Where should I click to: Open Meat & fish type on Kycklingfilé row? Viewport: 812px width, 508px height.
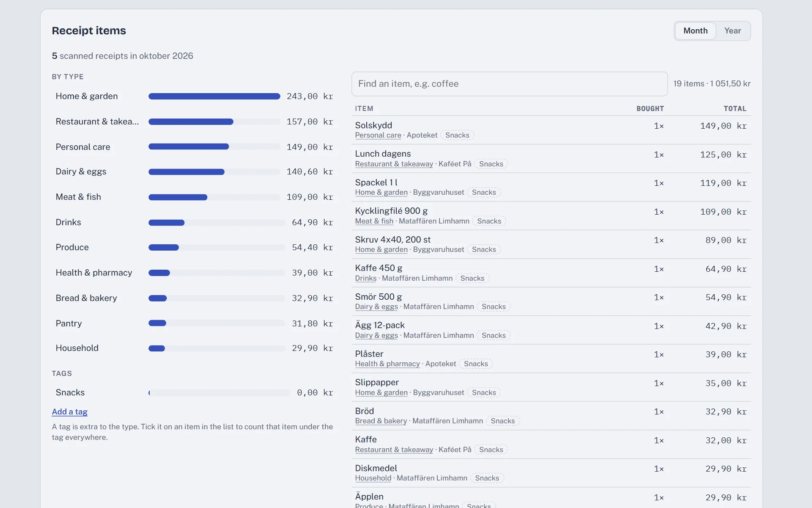coord(374,221)
